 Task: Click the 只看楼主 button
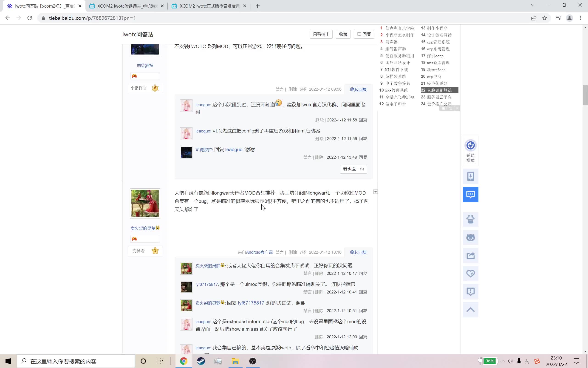pyautogui.click(x=321, y=34)
